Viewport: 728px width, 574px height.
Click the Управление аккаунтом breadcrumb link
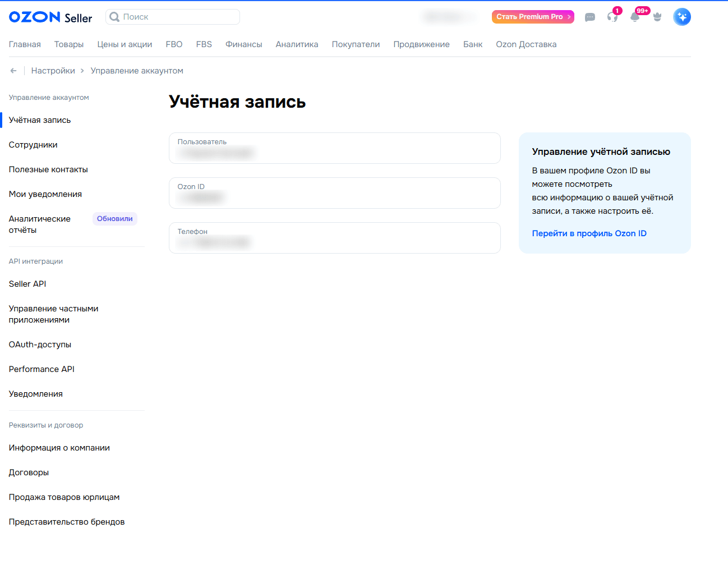(x=137, y=71)
